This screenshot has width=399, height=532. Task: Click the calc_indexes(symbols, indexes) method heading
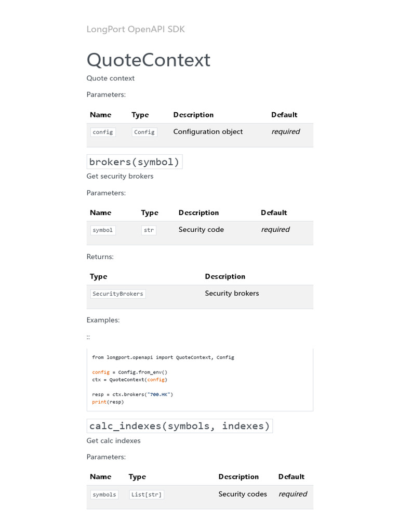(179, 426)
